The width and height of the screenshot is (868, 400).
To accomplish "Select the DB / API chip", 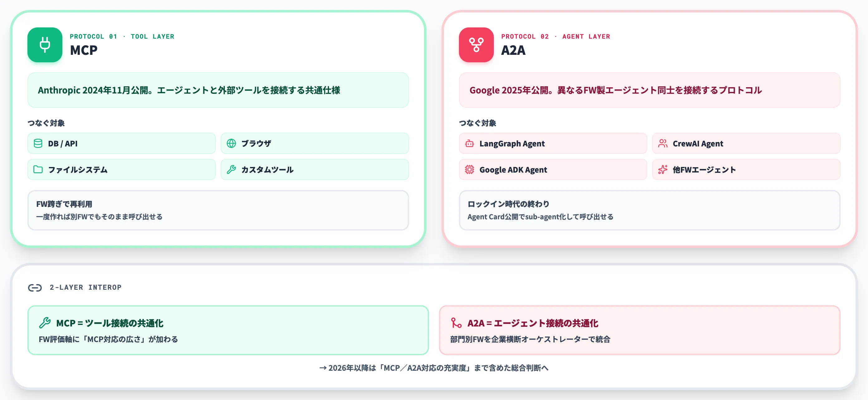I will [122, 143].
